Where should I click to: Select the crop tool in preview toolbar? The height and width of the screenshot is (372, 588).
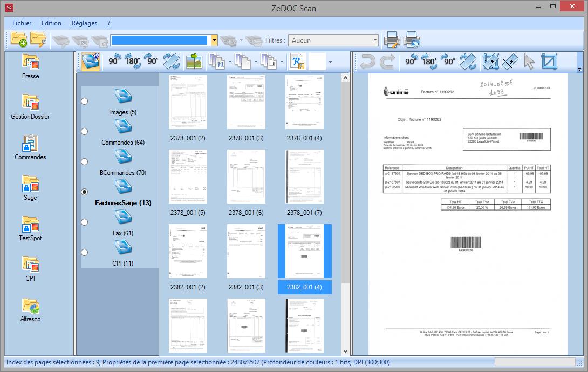pyautogui.click(x=549, y=62)
